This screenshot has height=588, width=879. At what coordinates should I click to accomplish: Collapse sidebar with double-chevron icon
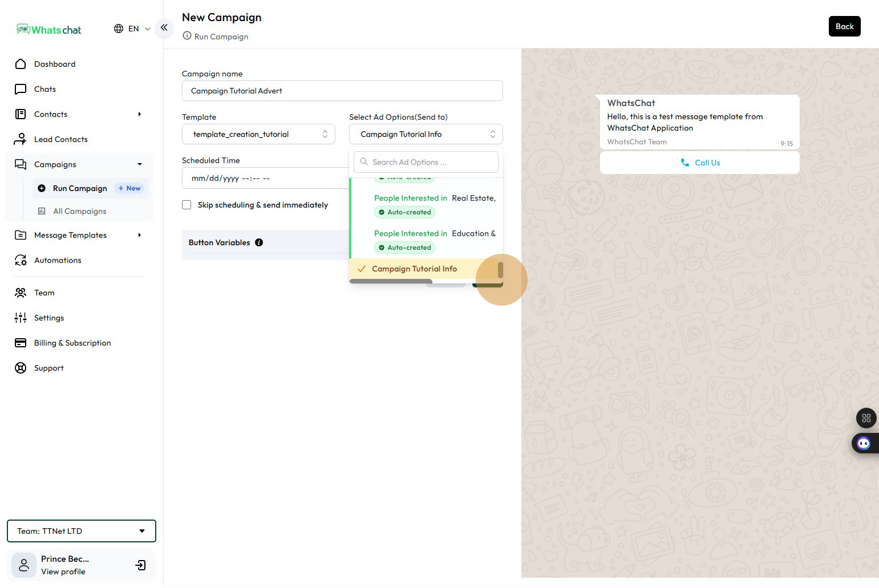pos(164,27)
